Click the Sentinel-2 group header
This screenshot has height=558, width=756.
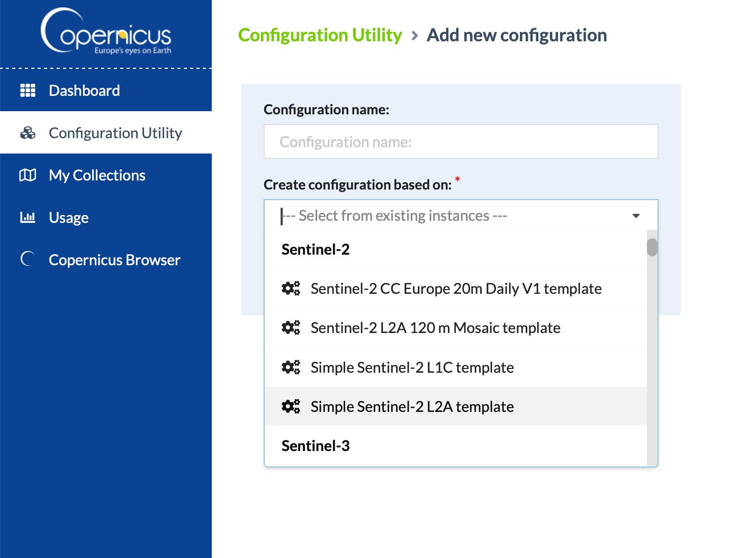click(x=316, y=249)
